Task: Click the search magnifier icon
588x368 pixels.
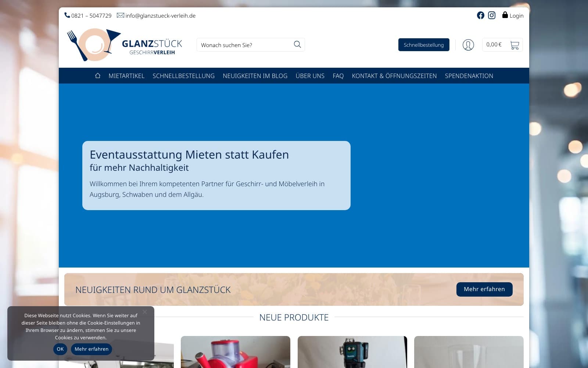Action: (x=297, y=45)
